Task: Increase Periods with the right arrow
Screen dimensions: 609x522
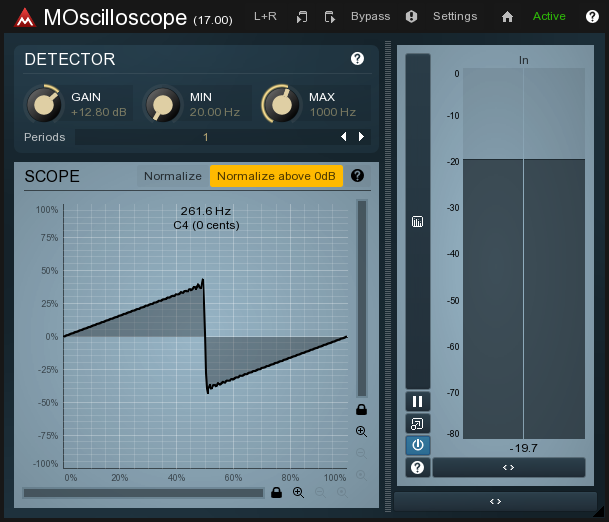Action: pyautogui.click(x=361, y=137)
